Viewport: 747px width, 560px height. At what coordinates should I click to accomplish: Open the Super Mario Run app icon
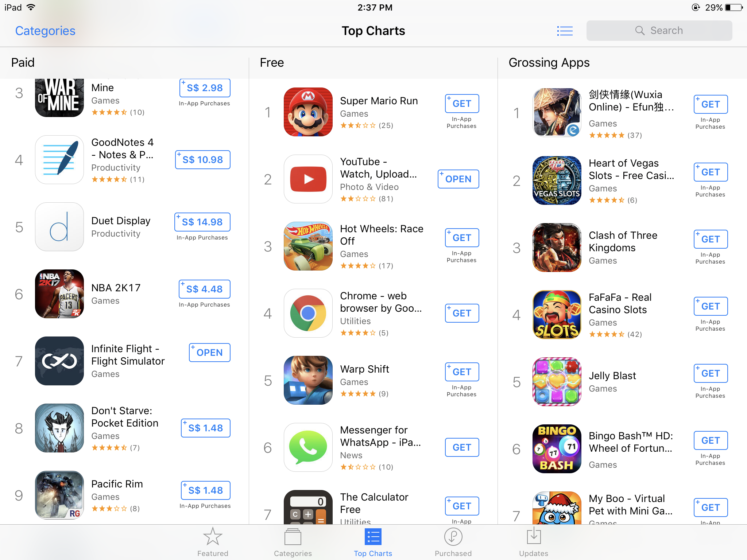click(308, 112)
